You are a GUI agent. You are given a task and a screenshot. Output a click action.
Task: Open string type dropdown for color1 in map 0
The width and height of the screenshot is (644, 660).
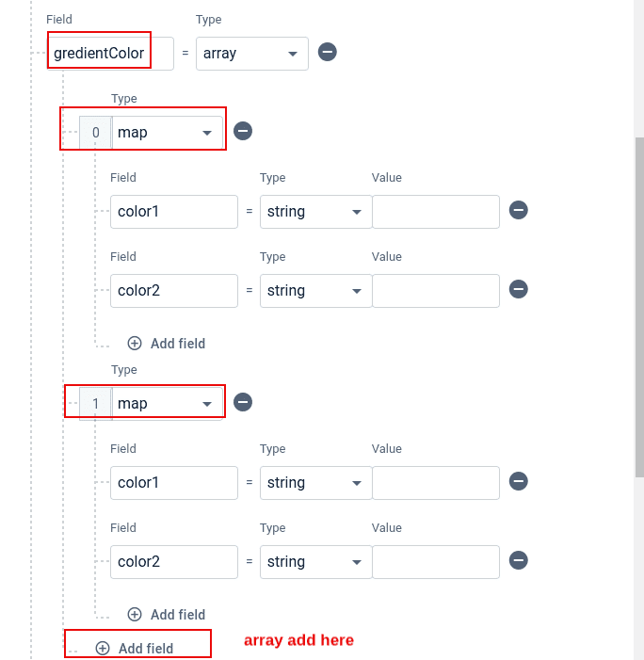(314, 212)
